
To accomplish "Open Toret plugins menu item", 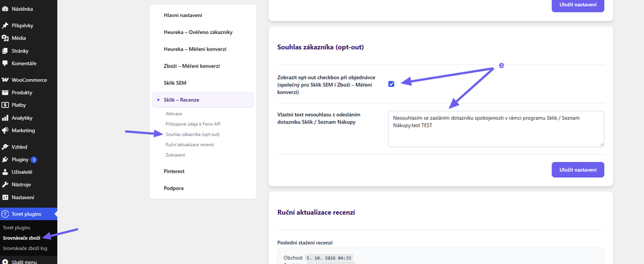I will click(27, 214).
